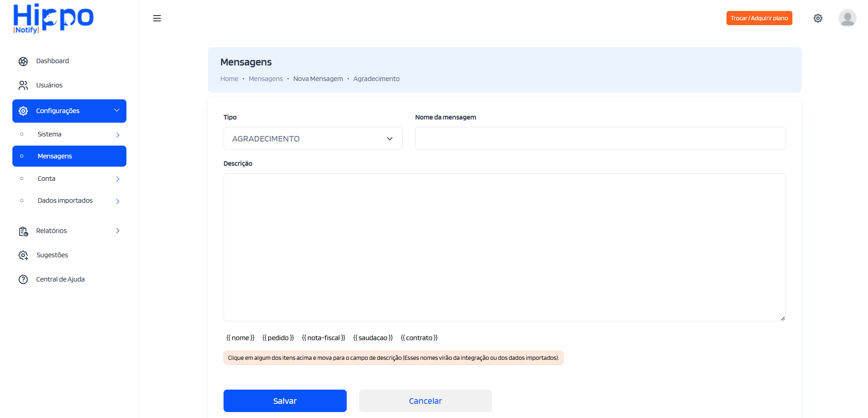Viewport: 868px width, 418px height.
Task: Expand the Sistema submenu
Action: tap(118, 135)
